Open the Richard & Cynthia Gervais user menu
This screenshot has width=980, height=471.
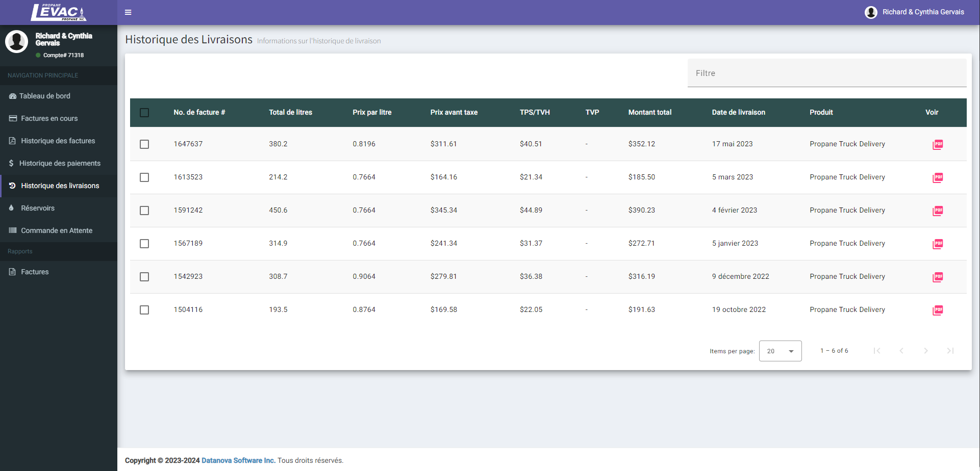click(914, 12)
